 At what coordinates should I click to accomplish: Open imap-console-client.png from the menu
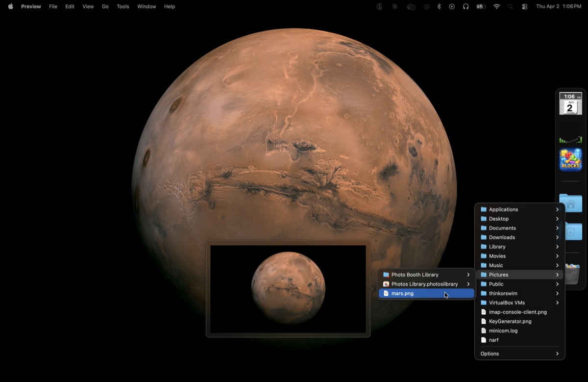click(519, 312)
